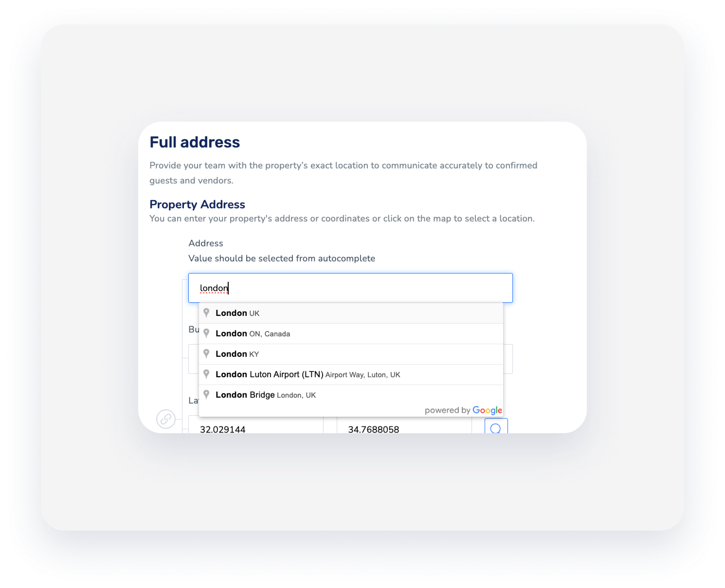
Task: Choose London ON, Canada from the suggestions
Action: (253, 333)
